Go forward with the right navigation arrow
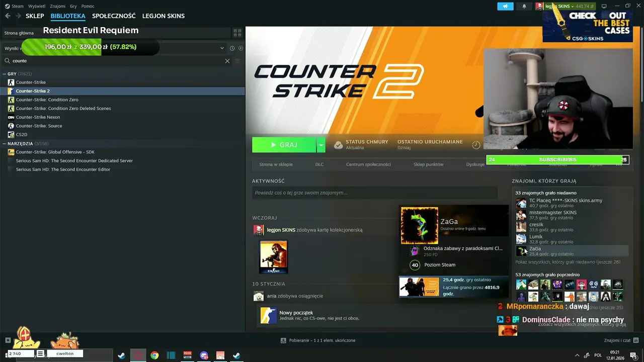 point(18,16)
